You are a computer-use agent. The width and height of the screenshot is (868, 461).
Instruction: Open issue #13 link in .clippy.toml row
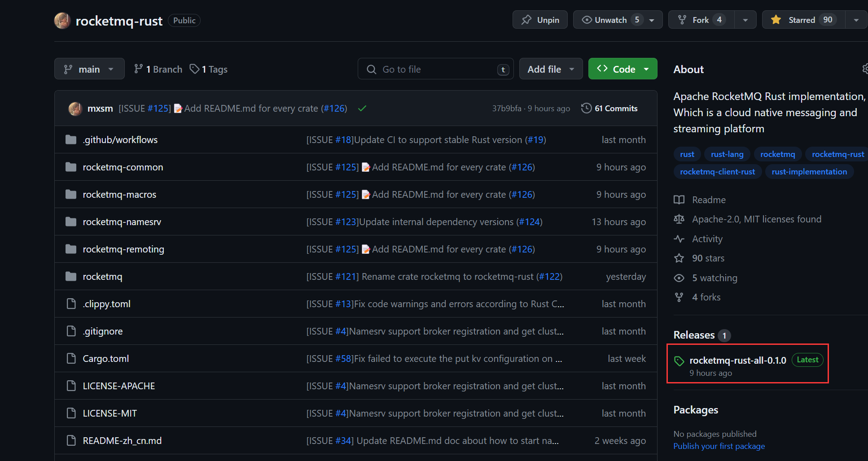[344, 304]
